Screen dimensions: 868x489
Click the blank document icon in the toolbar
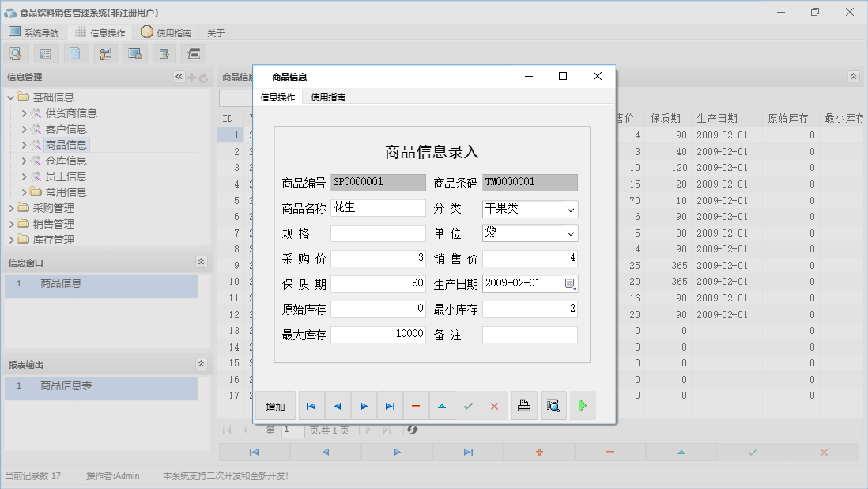point(75,53)
